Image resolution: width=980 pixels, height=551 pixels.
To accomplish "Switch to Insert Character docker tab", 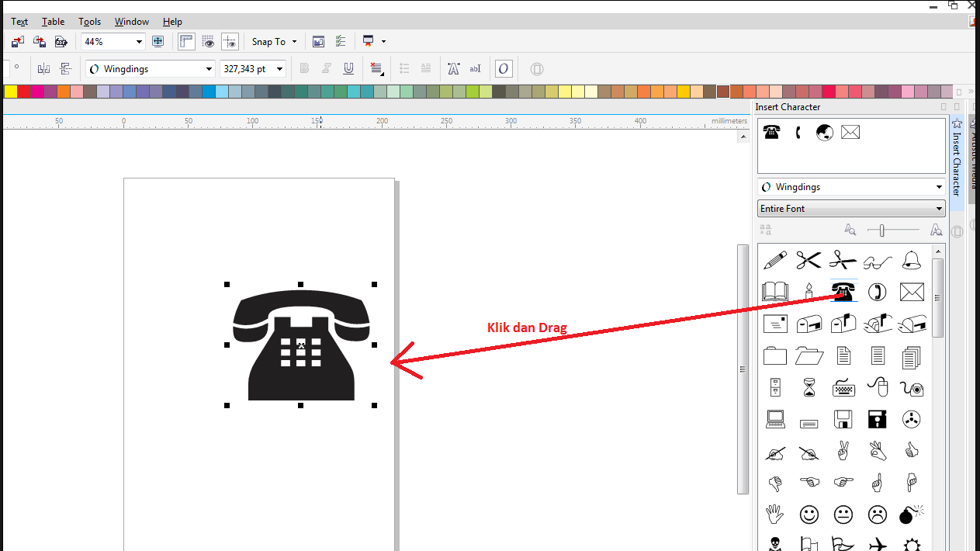I will 957,163.
